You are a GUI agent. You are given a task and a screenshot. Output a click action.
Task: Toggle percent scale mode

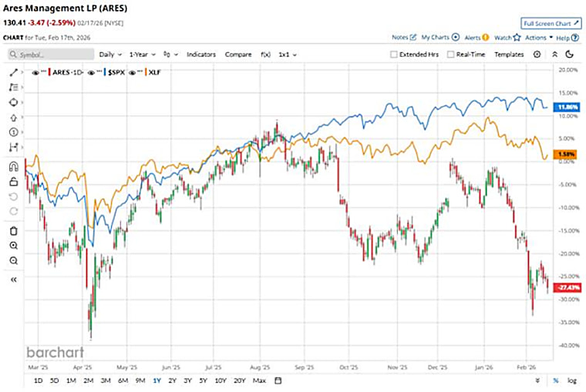pos(556,380)
